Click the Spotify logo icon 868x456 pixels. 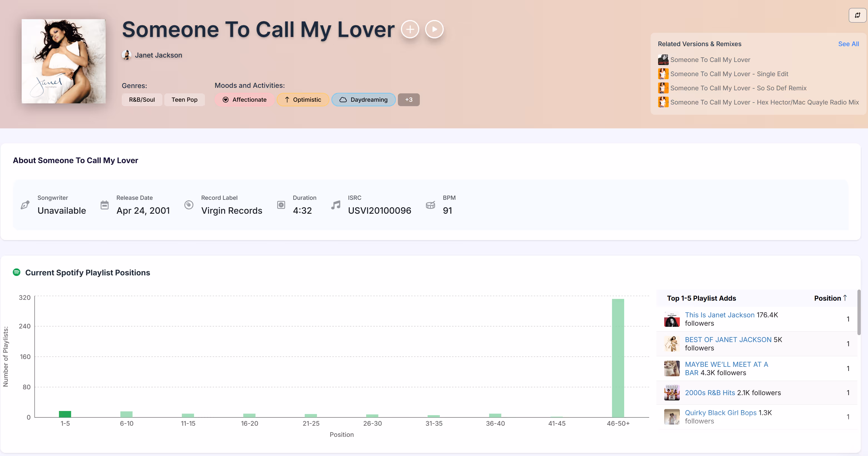pyautogui.click(x=16, y=272)
